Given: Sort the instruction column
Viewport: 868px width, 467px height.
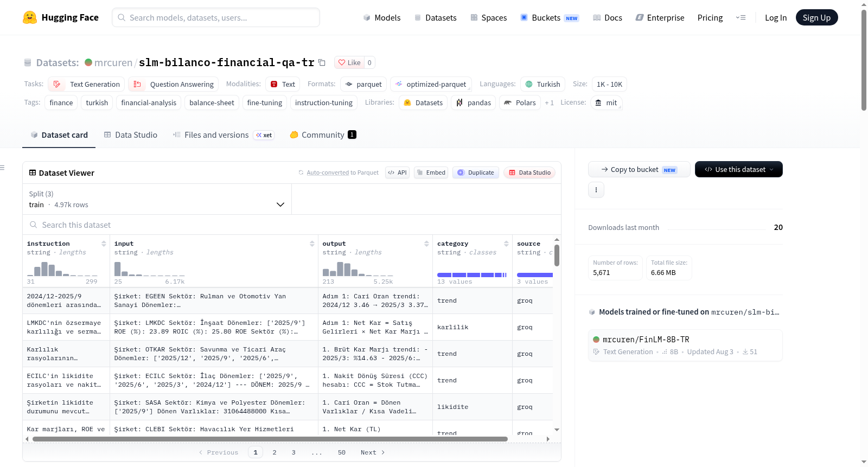Looking at the screenshot, I should point(104,244).
